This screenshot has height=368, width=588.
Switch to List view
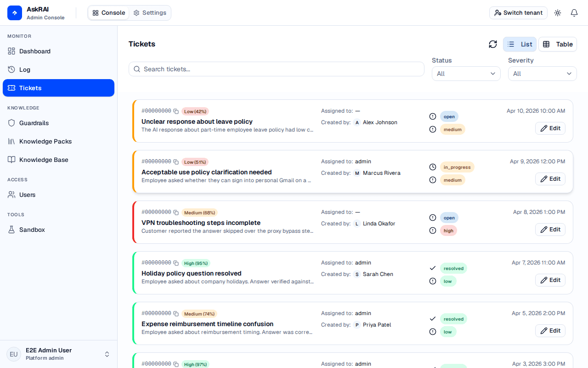[x=520, y=44]
